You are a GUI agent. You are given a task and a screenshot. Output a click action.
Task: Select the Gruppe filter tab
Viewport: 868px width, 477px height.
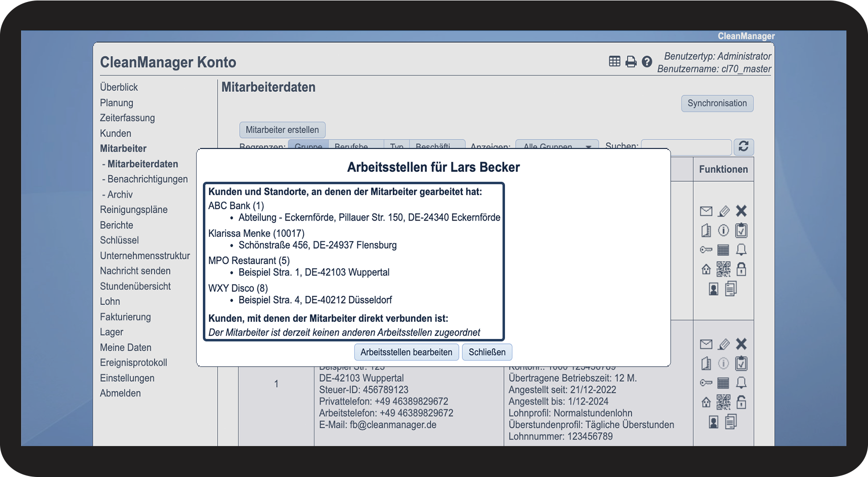click(x=308, y=146)
